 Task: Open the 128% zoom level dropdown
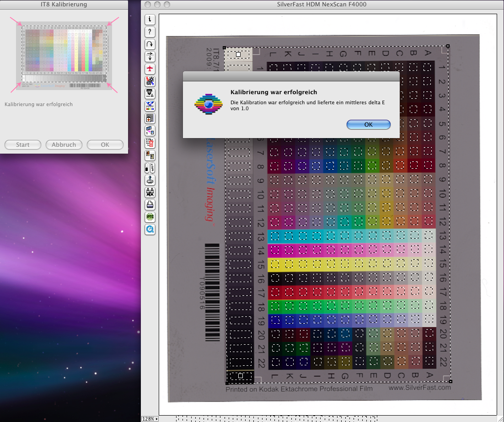[150, 419]
